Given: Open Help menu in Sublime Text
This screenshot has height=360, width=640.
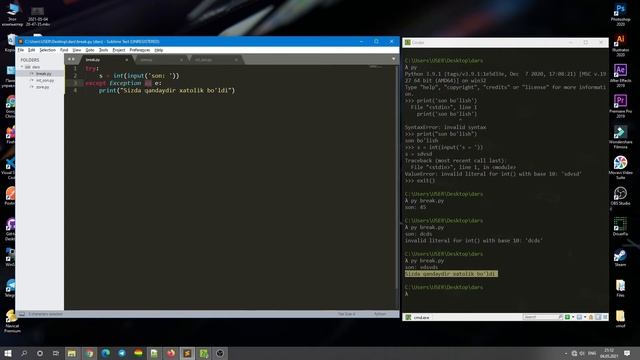Looking at the screenshot, I should pyautogui.click(x=159, y=50).
